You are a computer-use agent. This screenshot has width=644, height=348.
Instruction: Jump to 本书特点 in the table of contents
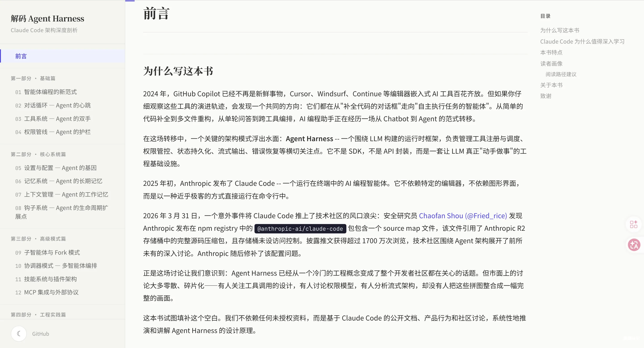(x=551, y=52)
